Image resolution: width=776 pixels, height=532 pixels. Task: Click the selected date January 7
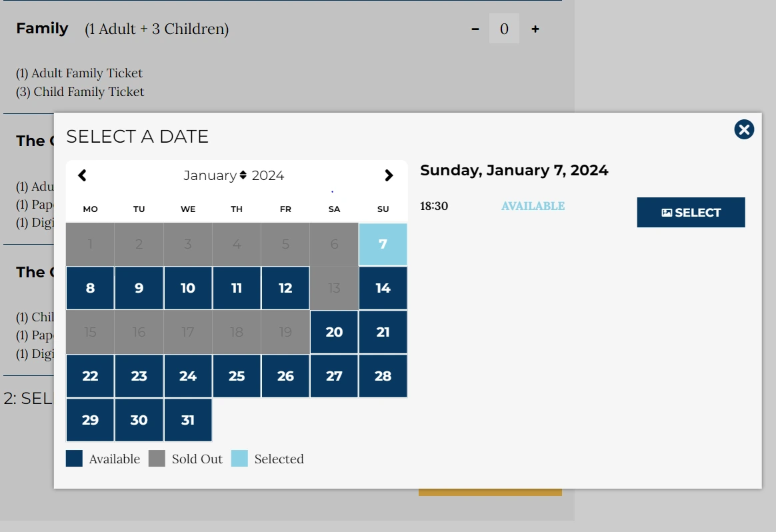click(x=383, y=244)
